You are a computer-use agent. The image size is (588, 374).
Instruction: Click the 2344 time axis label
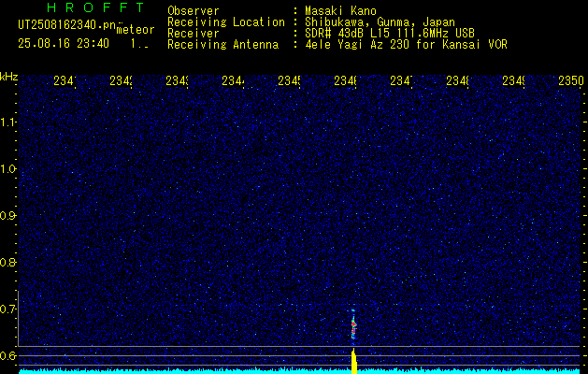tap(233, 80)
